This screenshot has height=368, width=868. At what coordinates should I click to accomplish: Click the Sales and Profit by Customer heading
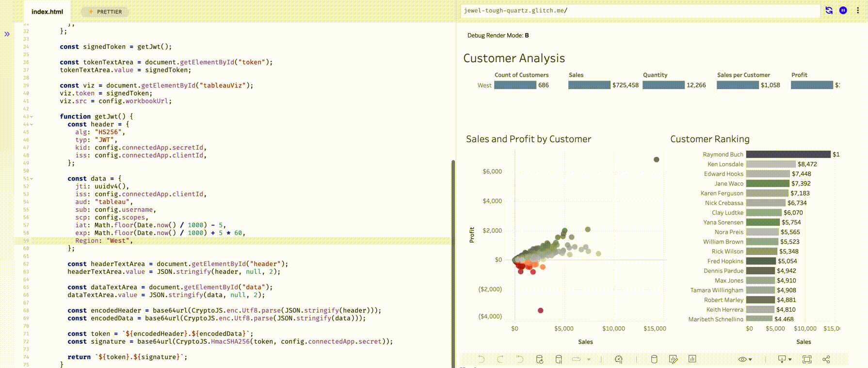pyautogui.click(x=529, y=139)
